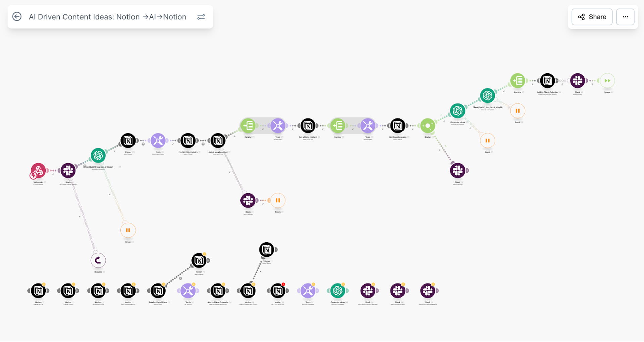
Task: Select the Slack module below the Router
Action: tap(458, 171)
